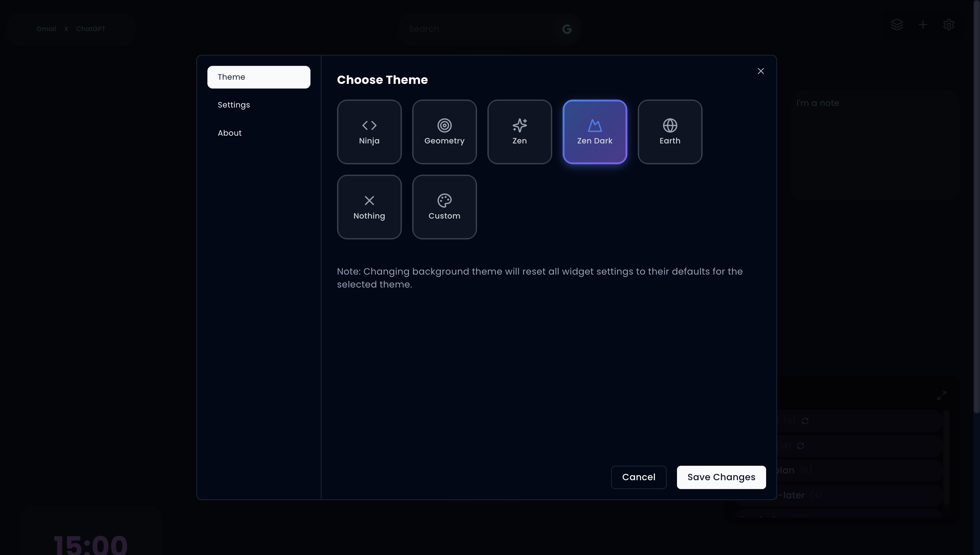980x555 pixels.
Task: Click the plus add icon
Action: pyautogui.click(x=922, y=25)
